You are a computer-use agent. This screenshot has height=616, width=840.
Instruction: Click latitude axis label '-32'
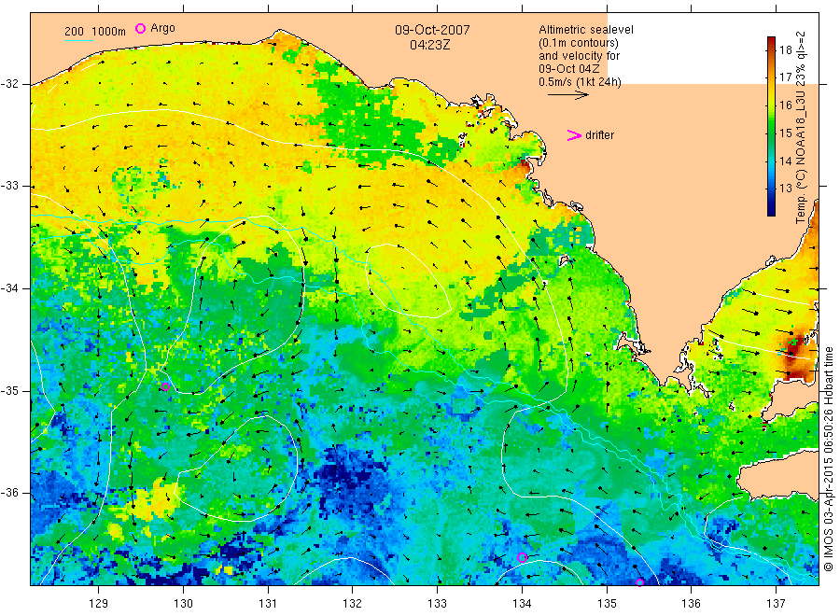tap(10, 84)
